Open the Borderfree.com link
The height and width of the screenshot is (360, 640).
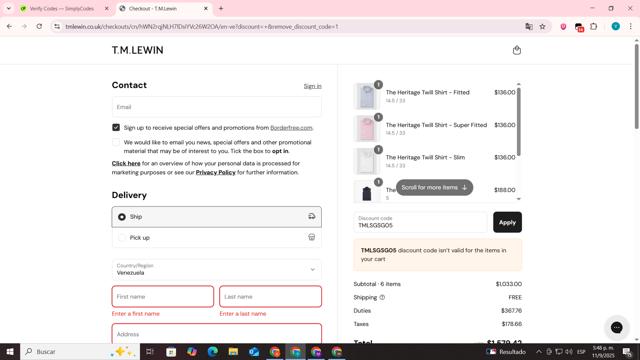click(291, 128)
